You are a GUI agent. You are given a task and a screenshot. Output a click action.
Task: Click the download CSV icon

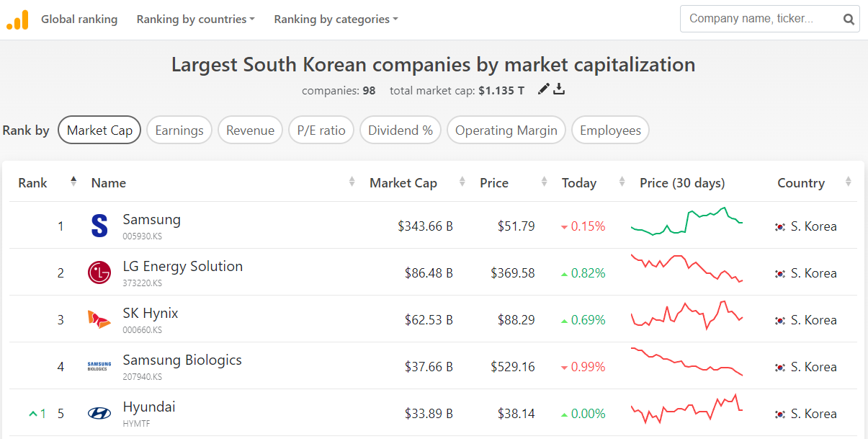click(x=559, y=89)
